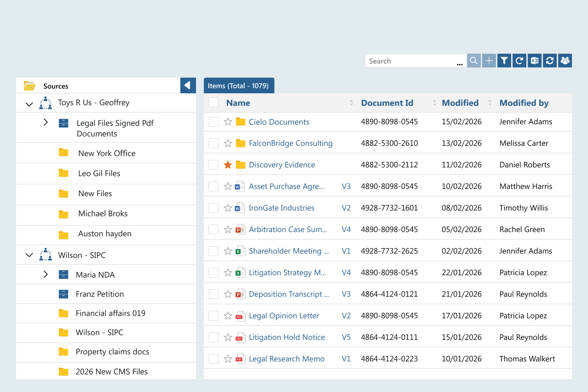Viewport: 588px width, 392px height.
Task: Collapse the Toys R Us - Geoffrey source
Action: (x=29, y=103)
